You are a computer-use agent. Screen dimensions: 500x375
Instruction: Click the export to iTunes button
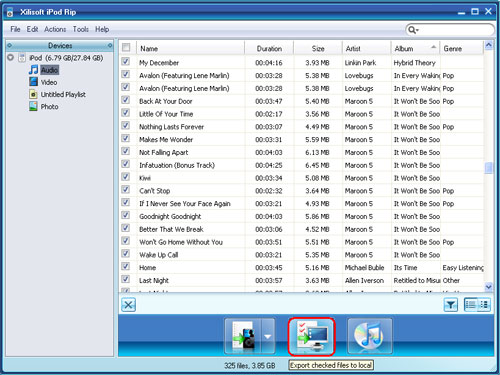click(370, 336)
